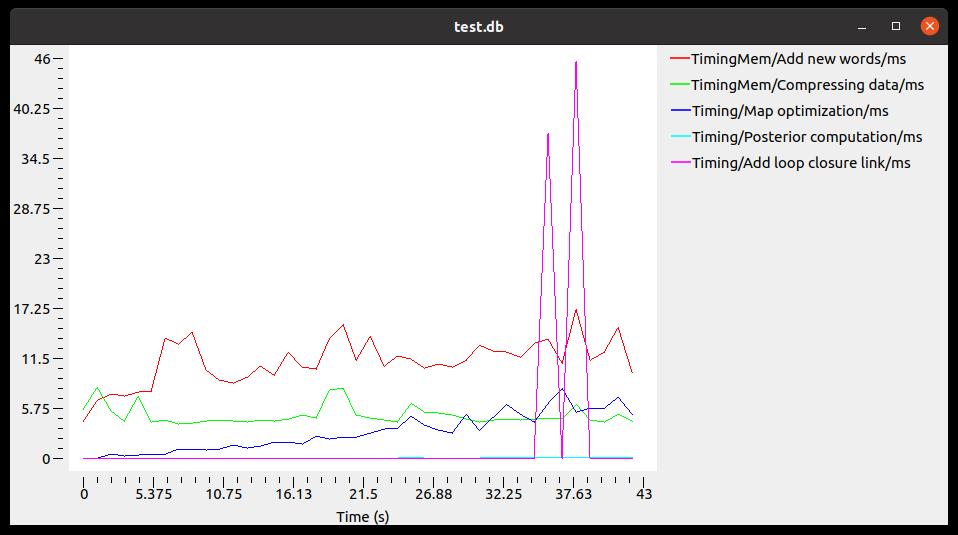Click the 37.63 tick label on the time axis

574,494
